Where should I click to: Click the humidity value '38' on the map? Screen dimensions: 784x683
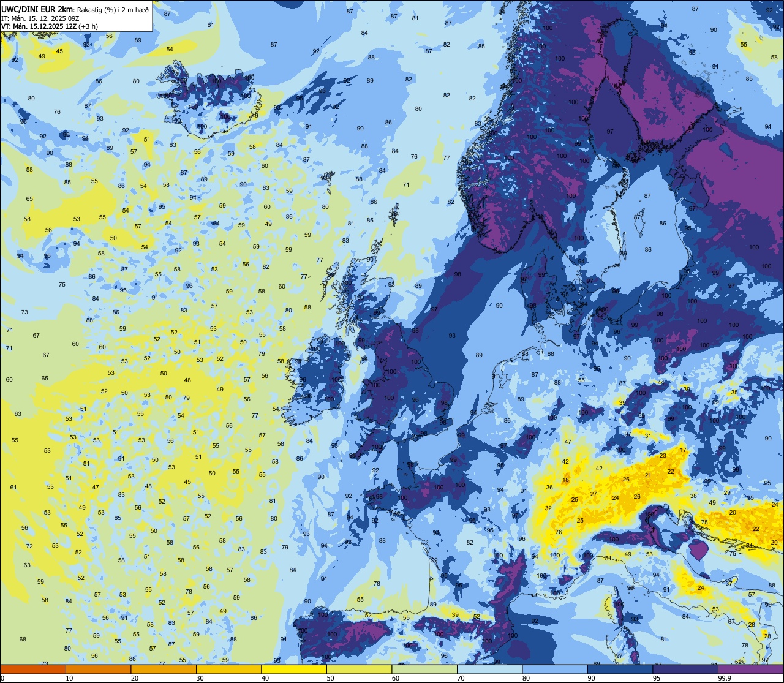[693, 496]
